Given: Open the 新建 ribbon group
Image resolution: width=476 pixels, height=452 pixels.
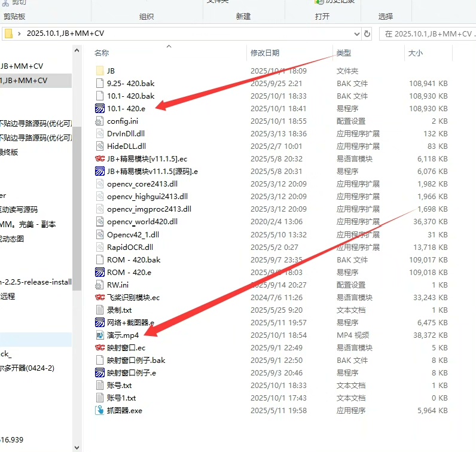Looking at the screenshot, I should click(243, 16).
